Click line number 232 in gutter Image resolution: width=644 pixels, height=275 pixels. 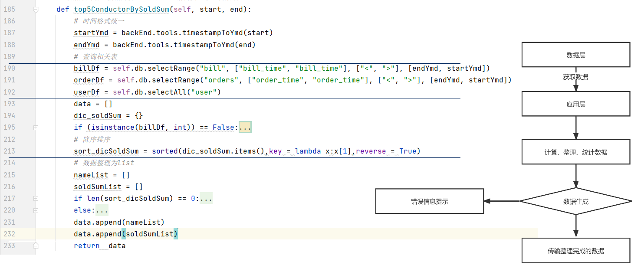click(9, 234)
